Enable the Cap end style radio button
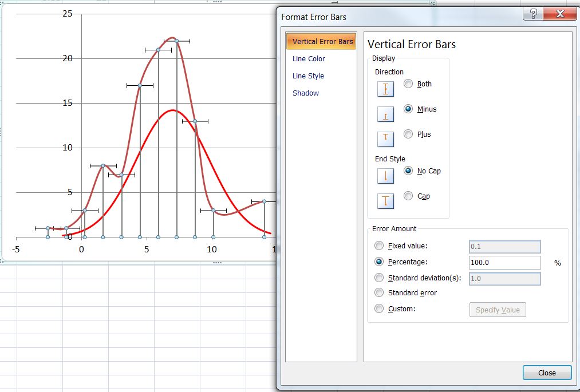This screenshot has height=392, width=580. tap(408, 196)
